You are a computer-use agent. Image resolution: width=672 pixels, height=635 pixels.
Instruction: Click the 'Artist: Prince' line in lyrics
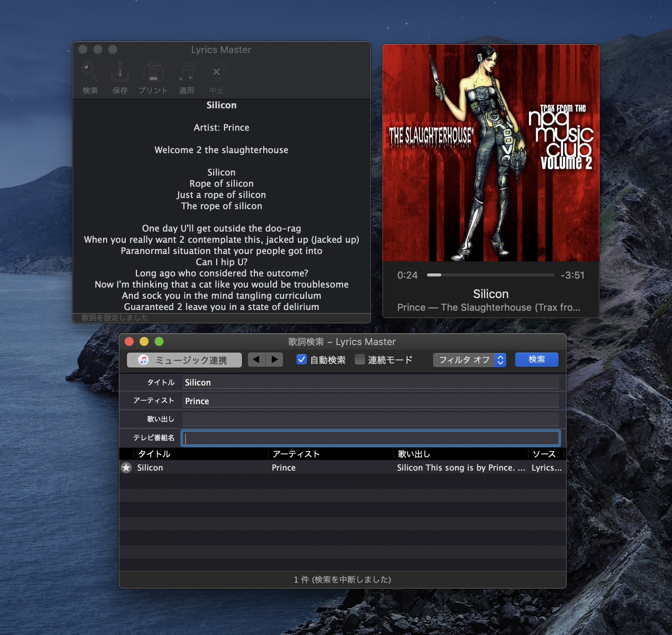click(221, 127)
